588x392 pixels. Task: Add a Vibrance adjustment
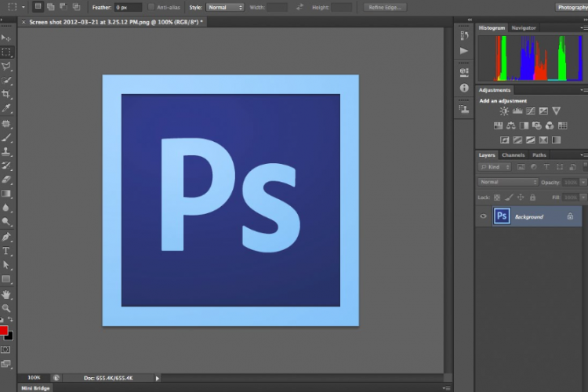coord(557,111)
